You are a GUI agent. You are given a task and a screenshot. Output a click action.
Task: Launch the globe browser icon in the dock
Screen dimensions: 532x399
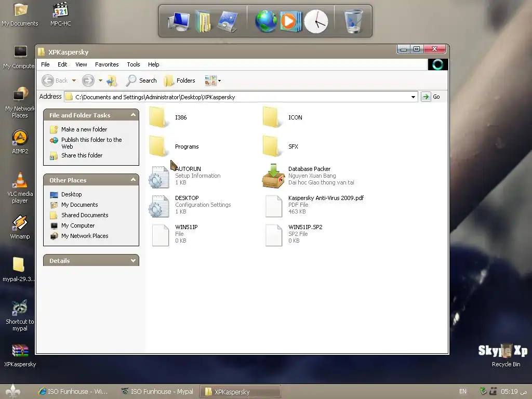point(266,21)
